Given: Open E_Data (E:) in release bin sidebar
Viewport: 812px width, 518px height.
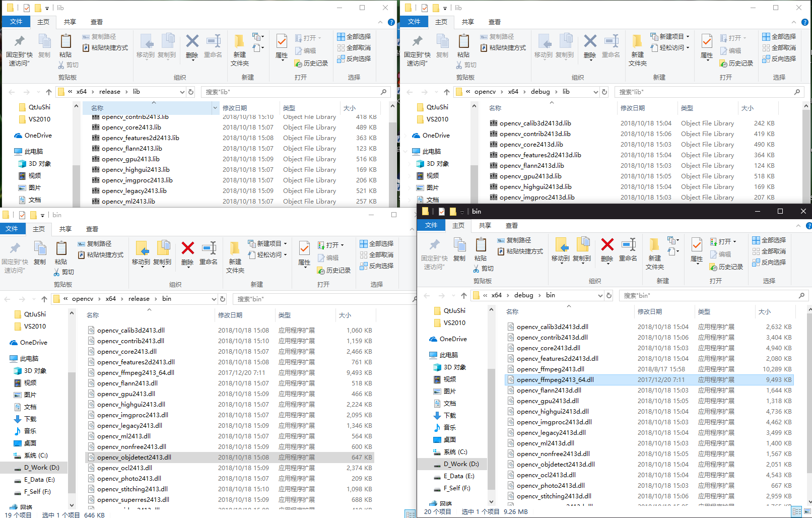Looking at the screenshot, I should [39, 480].
